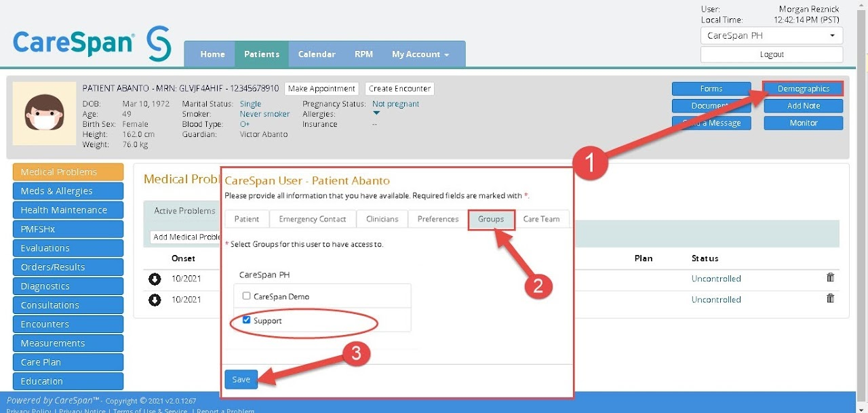This screenshot has height=413, width=868.
Task: Open Diagnostics section
Action: tap(68, 286)
